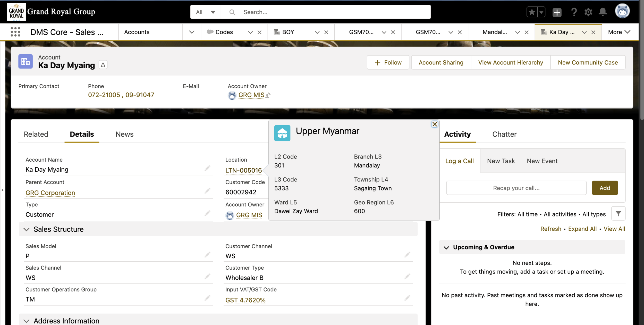
Task: Edit Account Name with pencil icon
Action: 207,169
